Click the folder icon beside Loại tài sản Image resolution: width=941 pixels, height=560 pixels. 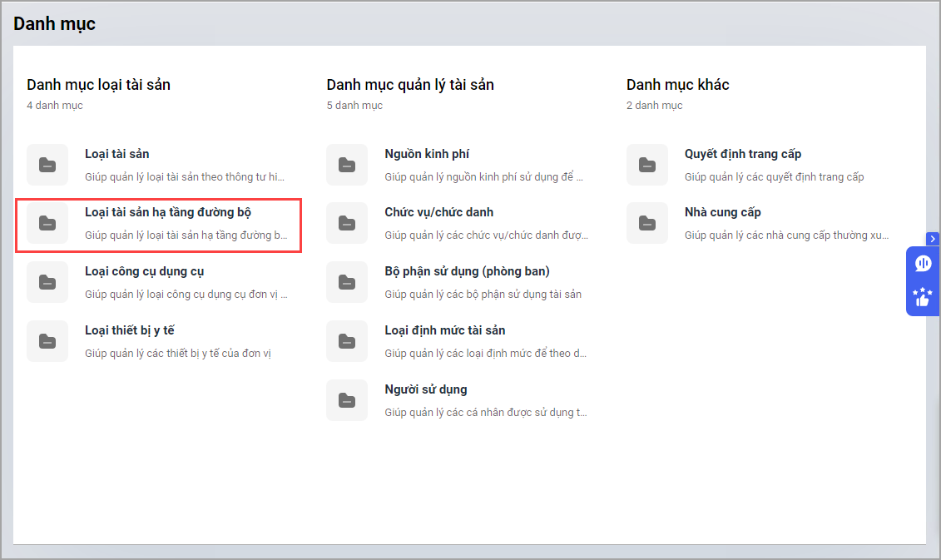[x=47, y=165]
